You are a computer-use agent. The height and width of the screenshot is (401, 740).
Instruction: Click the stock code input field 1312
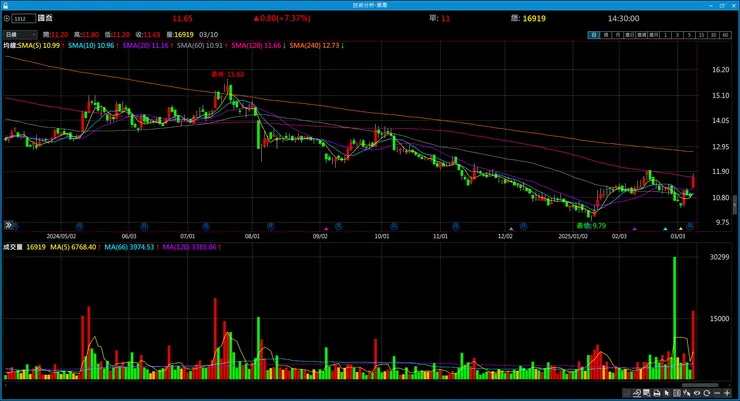coord(24,18)
